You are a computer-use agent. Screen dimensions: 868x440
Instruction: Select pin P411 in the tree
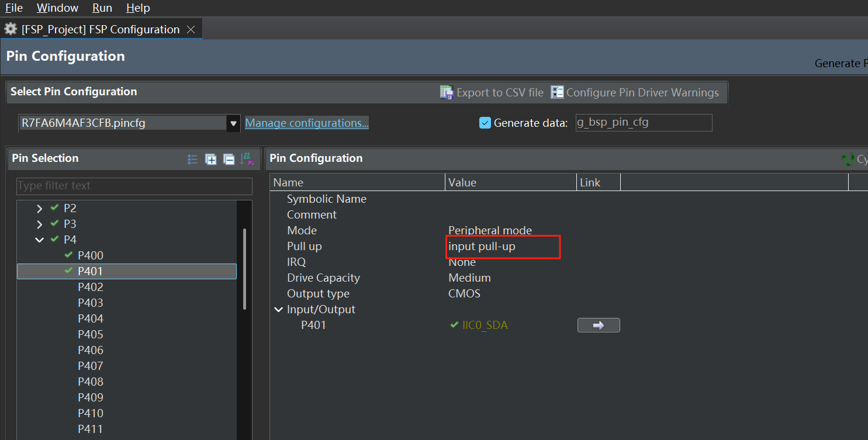(x=91, y=429)
